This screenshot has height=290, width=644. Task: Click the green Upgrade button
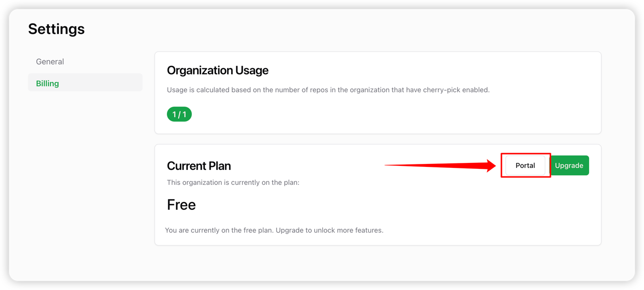(x=569, y=165)
